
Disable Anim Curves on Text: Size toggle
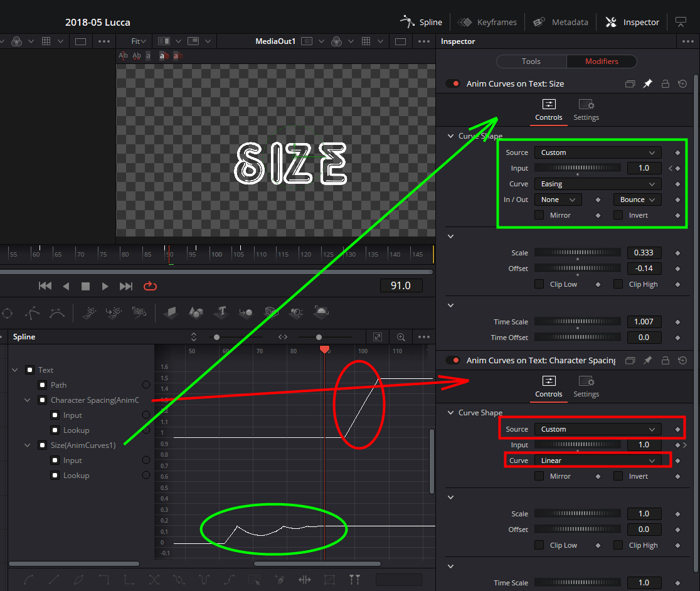click(453, 83)
